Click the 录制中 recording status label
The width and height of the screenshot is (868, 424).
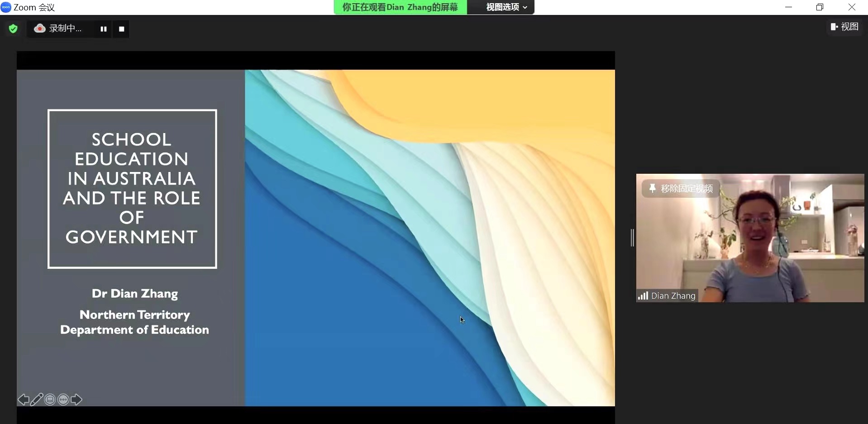coord(65,29)
